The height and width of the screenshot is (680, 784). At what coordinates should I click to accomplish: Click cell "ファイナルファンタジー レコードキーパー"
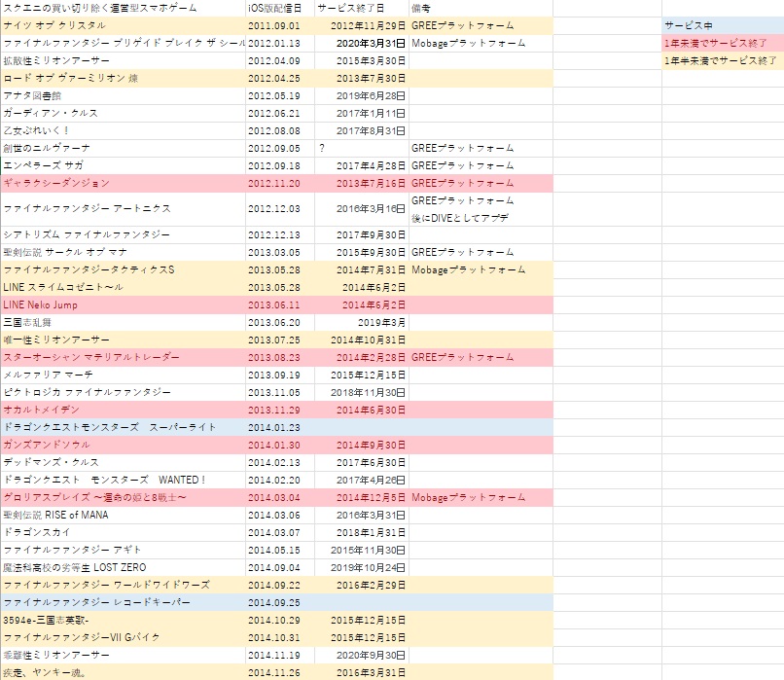pyautogui.click(x=123, y=602)
